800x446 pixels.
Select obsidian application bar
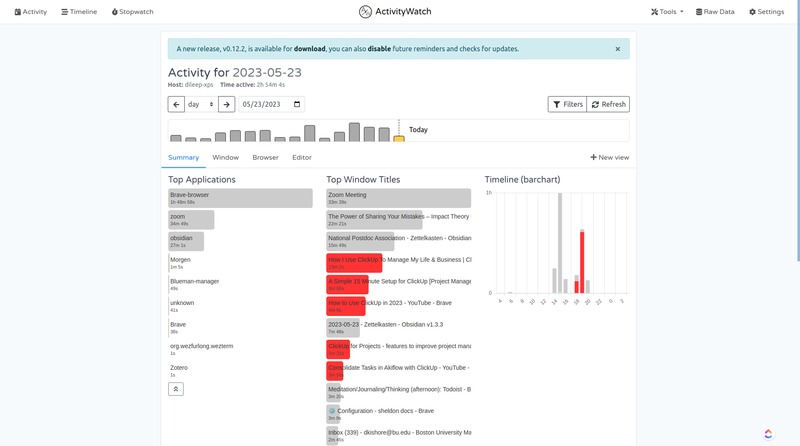[x=186, y=241]
